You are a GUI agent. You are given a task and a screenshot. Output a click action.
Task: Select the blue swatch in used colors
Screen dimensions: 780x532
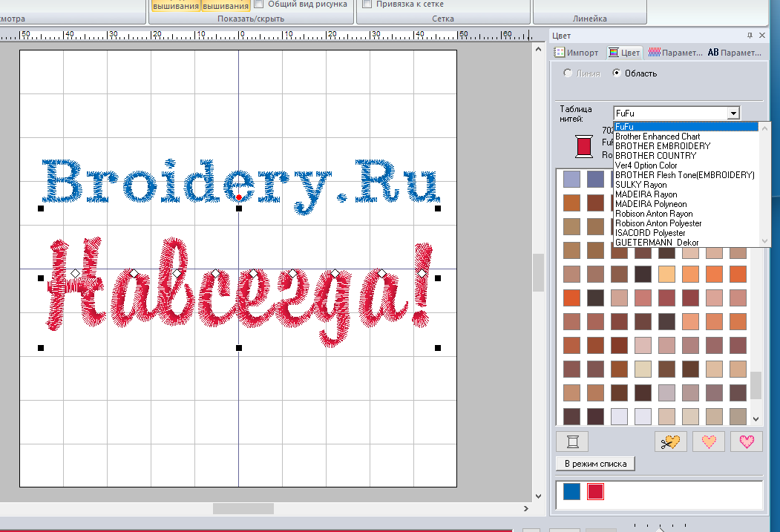pos(571,491)
